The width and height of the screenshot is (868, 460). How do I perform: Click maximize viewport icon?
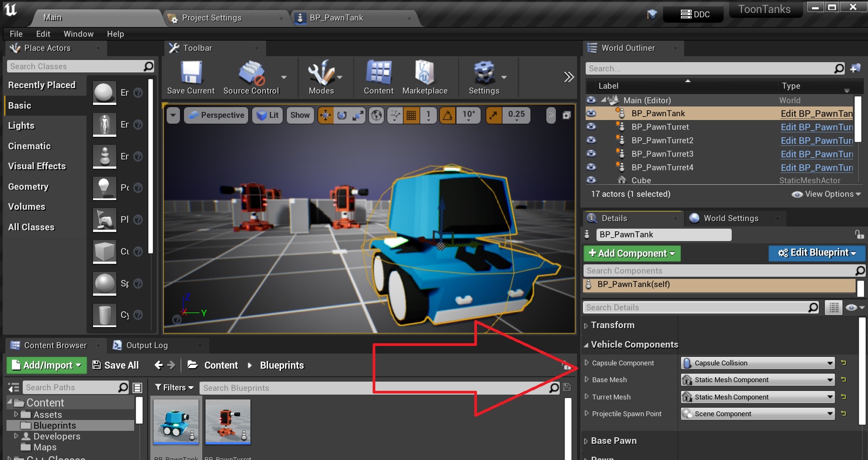pos(566,115)
